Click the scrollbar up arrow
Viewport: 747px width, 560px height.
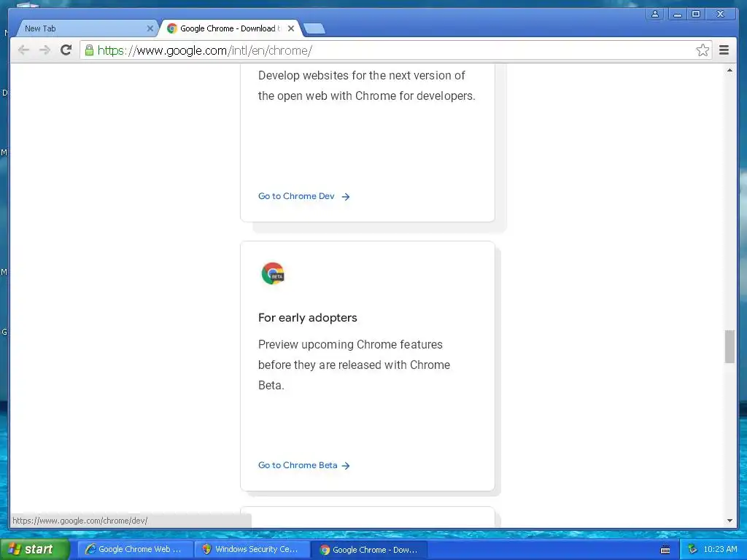coord(729,70)
